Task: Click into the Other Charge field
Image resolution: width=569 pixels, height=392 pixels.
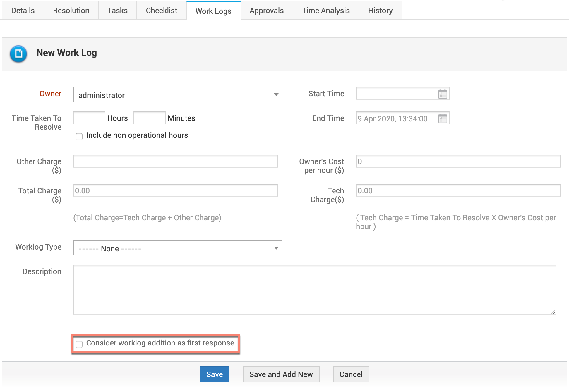Action: pyautogui.click(x=175, y=161)
